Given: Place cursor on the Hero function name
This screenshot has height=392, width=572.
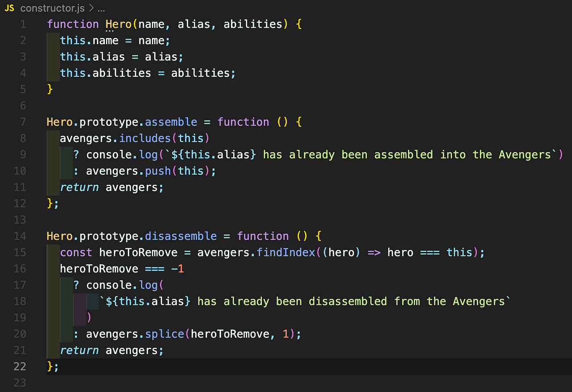Looking at the screenshot, I should [118, 24].
